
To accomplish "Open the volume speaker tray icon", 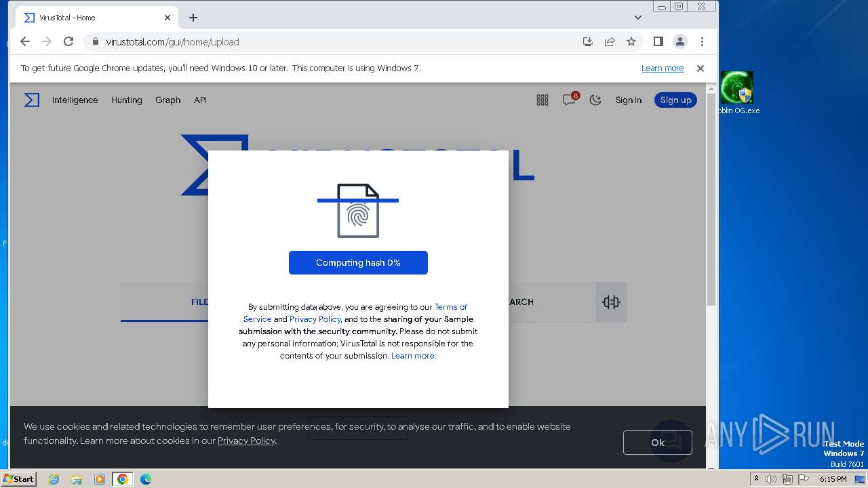I will [771, 479].
